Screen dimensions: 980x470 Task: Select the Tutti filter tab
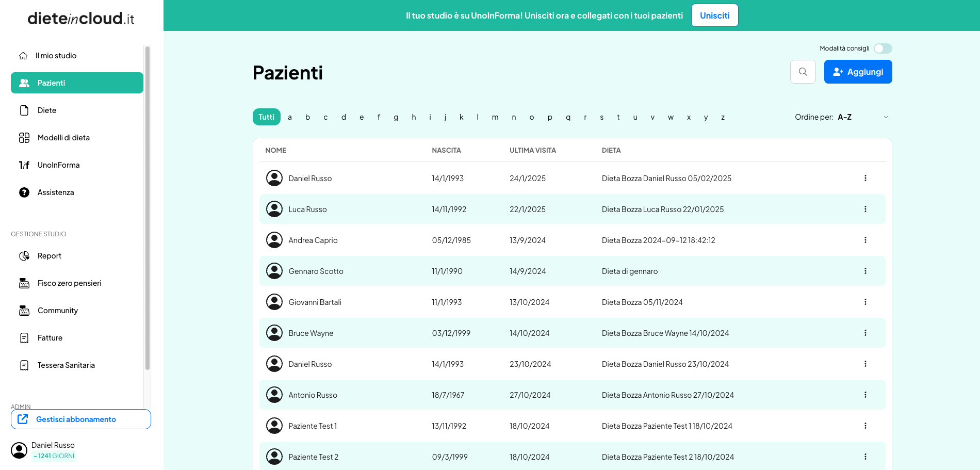tap(266, 117)
